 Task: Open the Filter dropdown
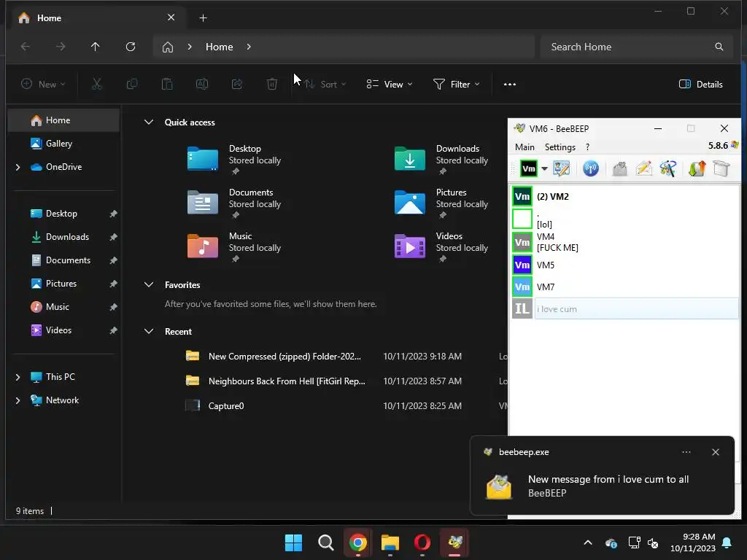click(457, 85)
